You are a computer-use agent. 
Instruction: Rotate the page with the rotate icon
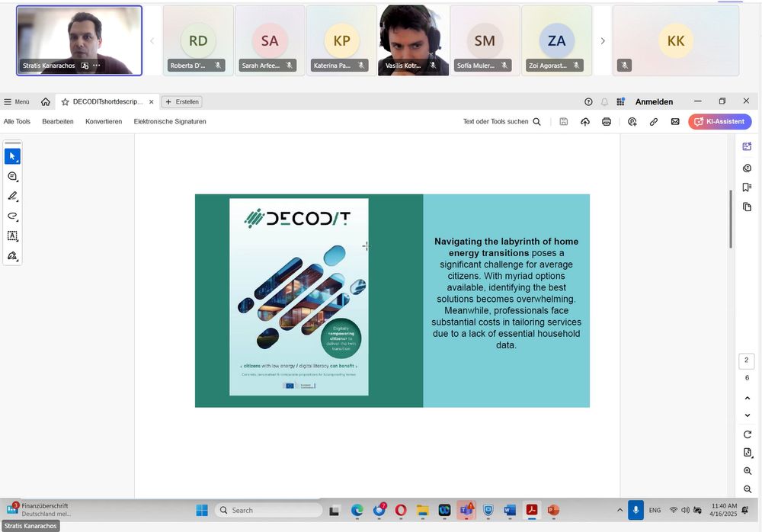click(x=748, y=434)
